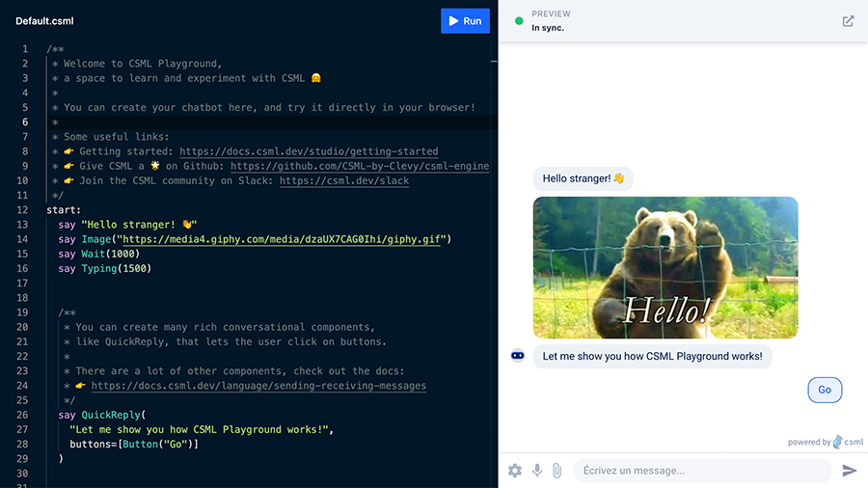Image resolution: width=868 pixels, height=488 pixels.
Task: Click the editor scrollbar marker
Action: (x=493, y=61)
